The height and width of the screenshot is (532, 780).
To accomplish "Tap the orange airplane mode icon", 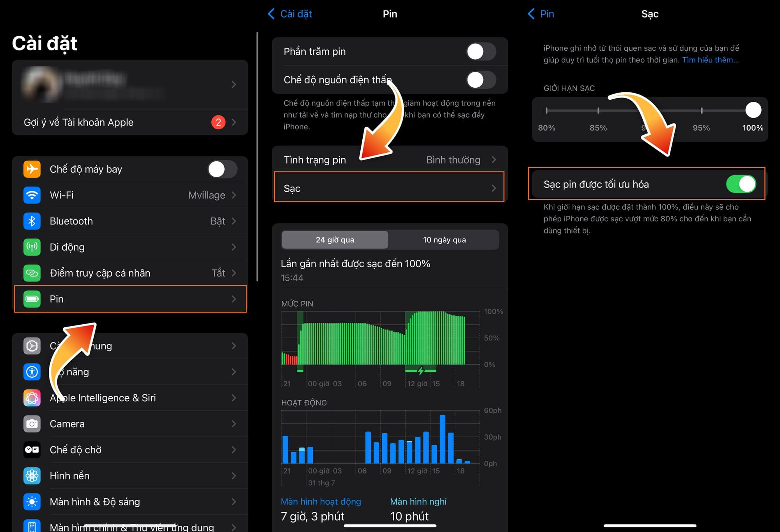I will [x=32, y=169].
